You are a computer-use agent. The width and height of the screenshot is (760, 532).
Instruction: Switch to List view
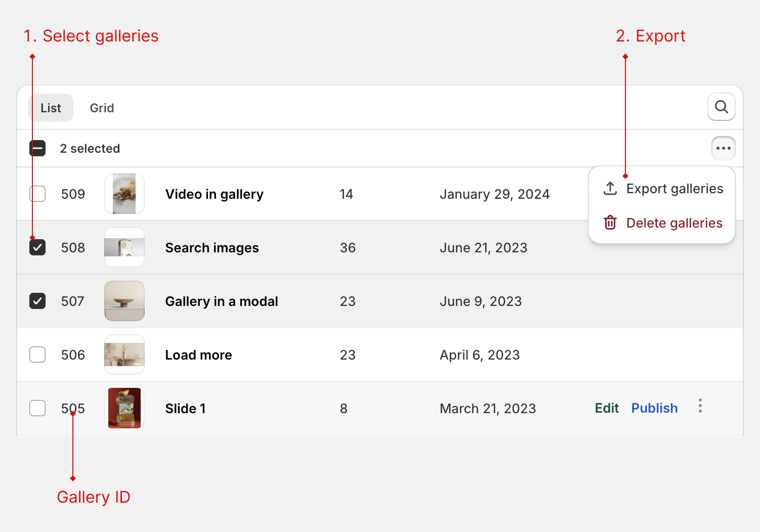51,107
